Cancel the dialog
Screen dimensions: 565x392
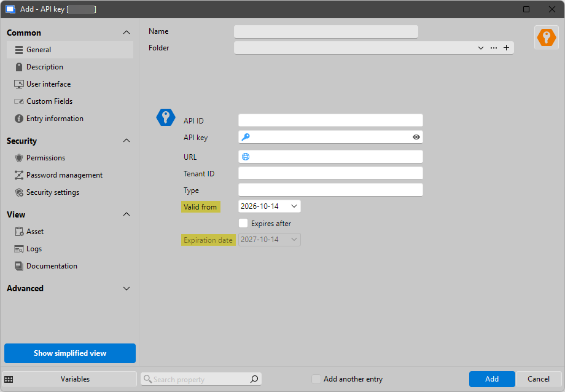click(x=539, y=379)
